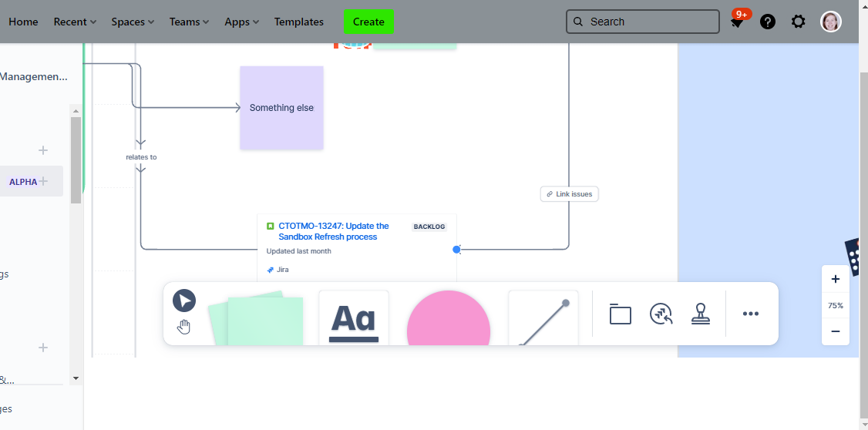Zoom in with the plus button
This screenshot has height=430, width=868.
(836, 279)
